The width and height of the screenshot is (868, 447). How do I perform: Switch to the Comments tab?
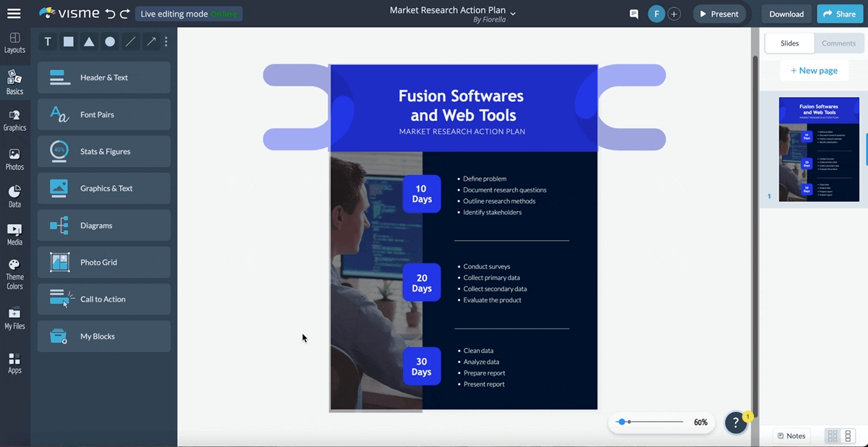(838, 43)
